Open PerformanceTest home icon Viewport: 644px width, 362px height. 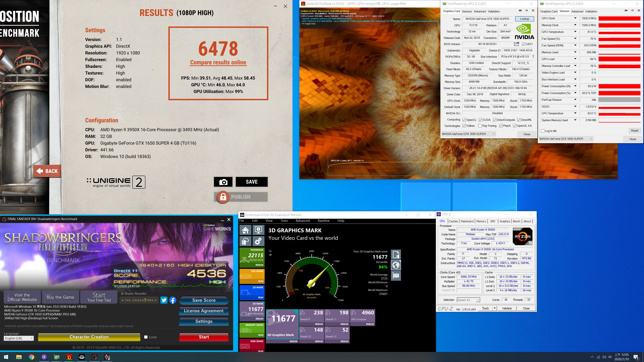tap(245, 230)
